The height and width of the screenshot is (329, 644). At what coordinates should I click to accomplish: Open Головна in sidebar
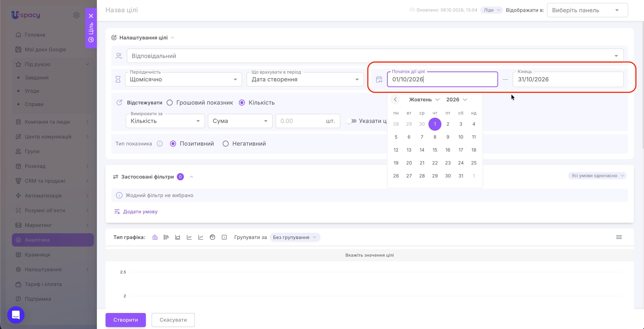point(53,35)
